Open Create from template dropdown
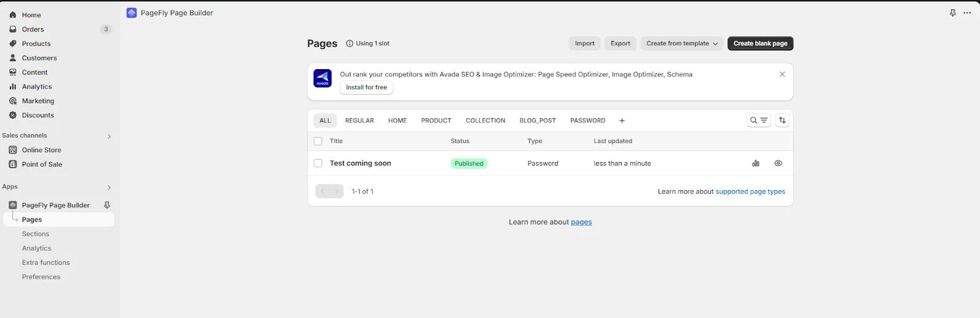This screenshot has height=318, width=980. tap(682, 43)
